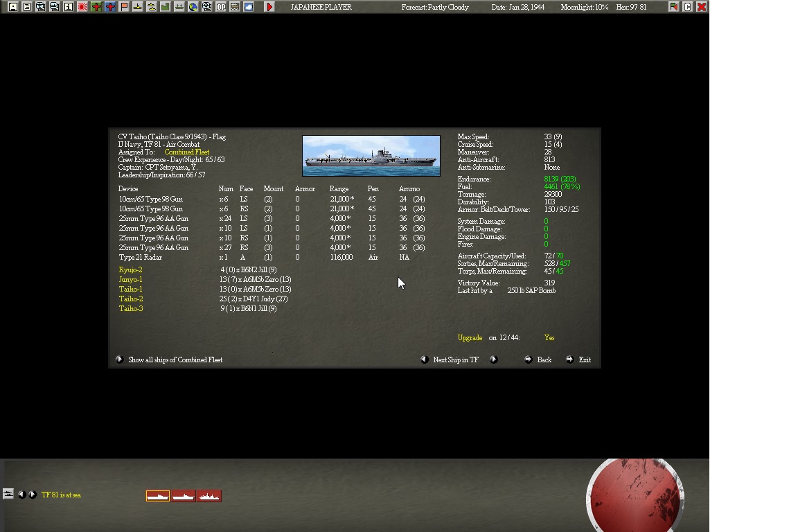798x532 pixels.
Task: Click the red X exit icon
Action: point(701,7)
